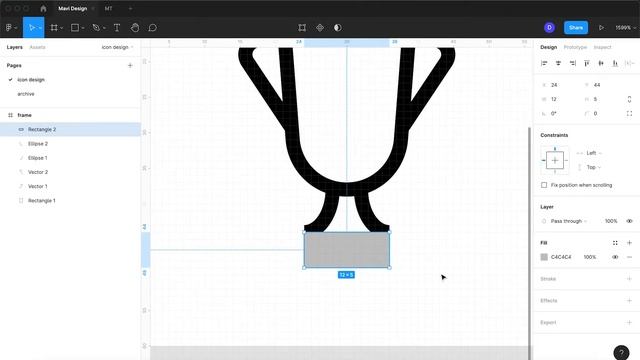Click Align bottom icon
Image resolution: width=640 pixels, height=360 pixels.
(x=615, y=63)
